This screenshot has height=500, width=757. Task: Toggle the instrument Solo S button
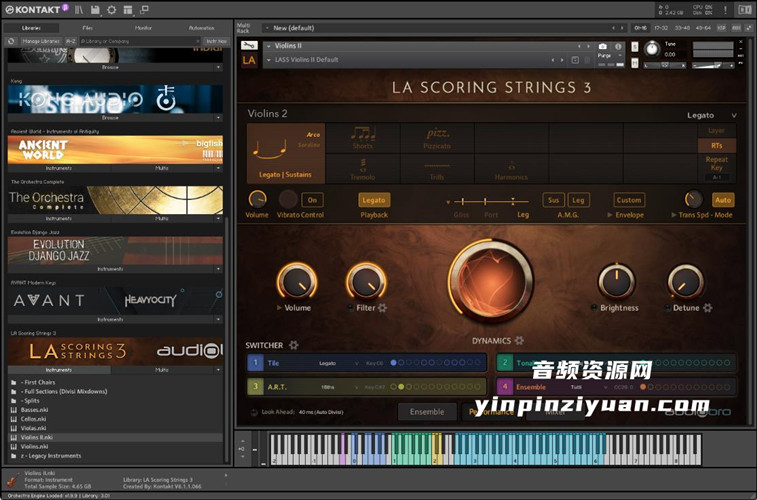pos(634,47)
